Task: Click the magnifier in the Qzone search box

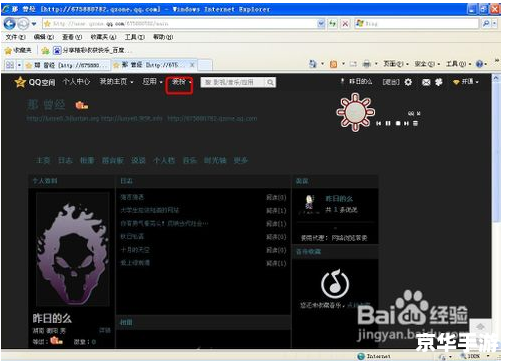Action: 270,82
